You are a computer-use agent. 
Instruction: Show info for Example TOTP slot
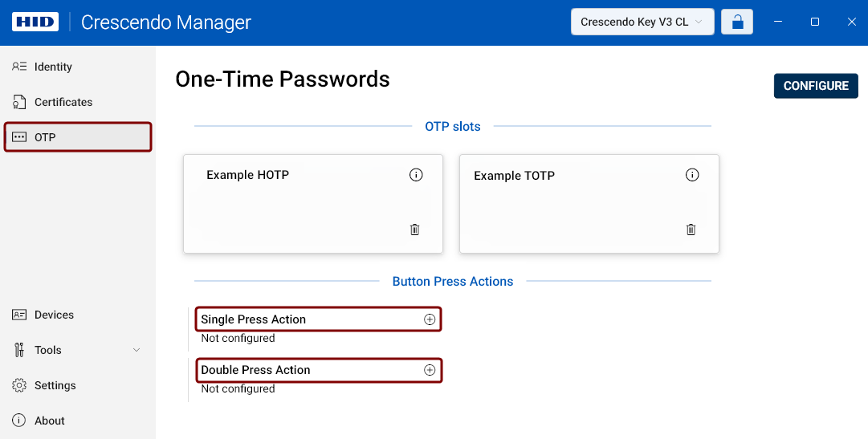pos(692,175)
